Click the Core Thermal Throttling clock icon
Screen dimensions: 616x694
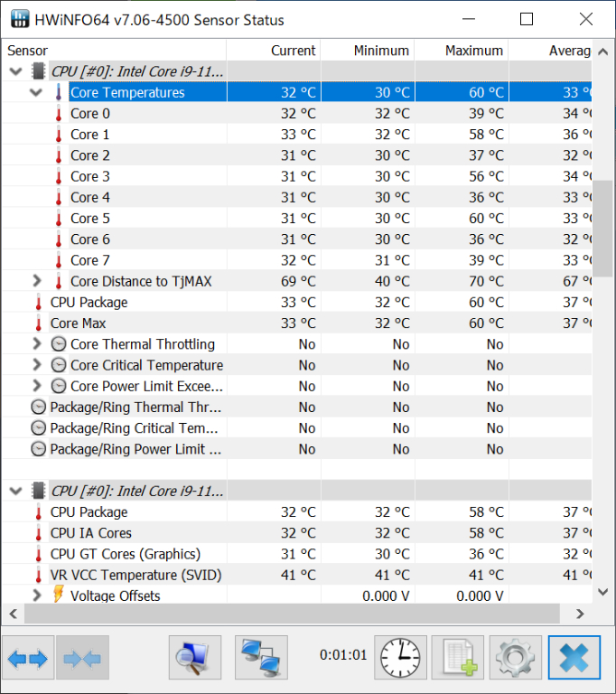[x=59, y=344]
